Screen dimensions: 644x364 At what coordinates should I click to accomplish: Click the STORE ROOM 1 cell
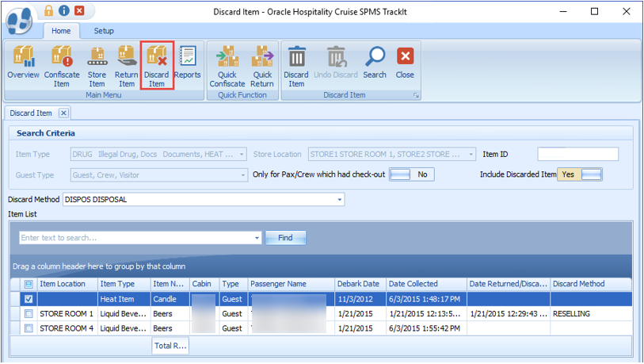tap(67, 314)
